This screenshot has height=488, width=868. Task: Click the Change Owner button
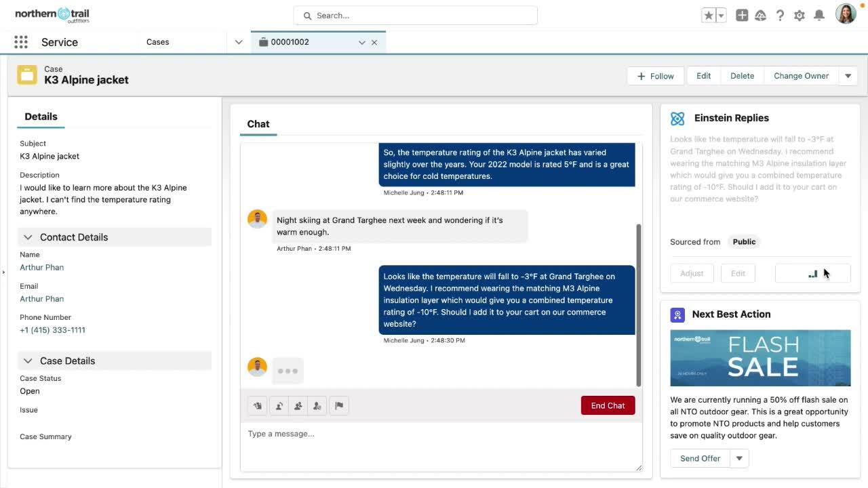tap(801, 76)
